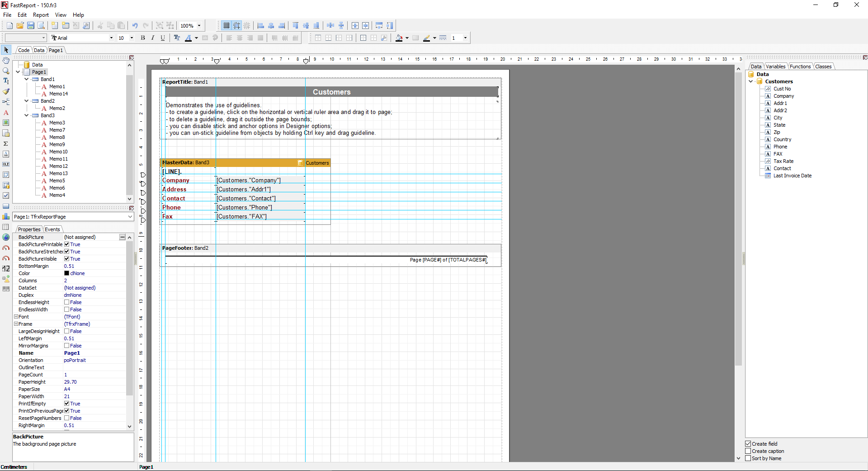
Task: Open the View menu
Action: click(61, 15)
